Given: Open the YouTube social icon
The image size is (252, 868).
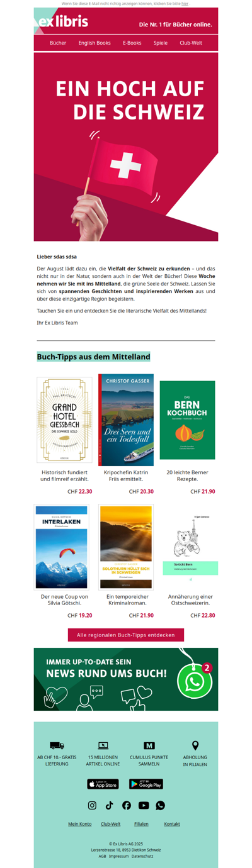Looking at the screenshot, I should click(144, 805).
